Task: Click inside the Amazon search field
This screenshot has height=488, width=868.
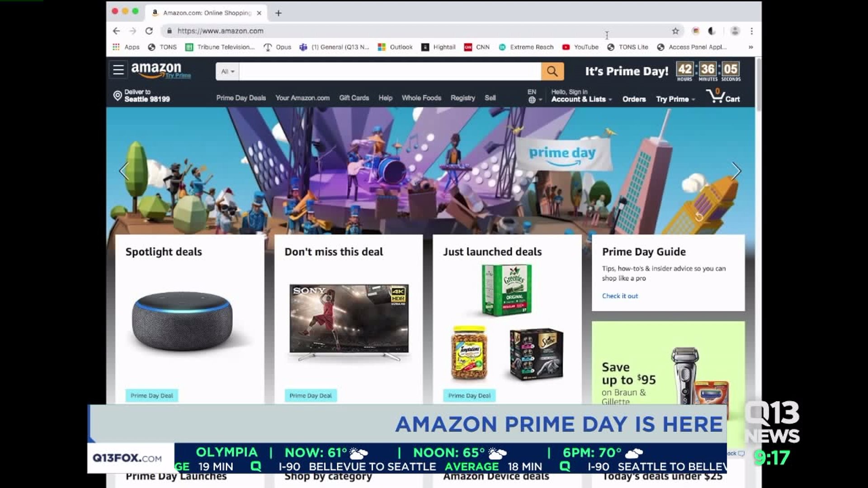Action: click(x=389, y=71)
